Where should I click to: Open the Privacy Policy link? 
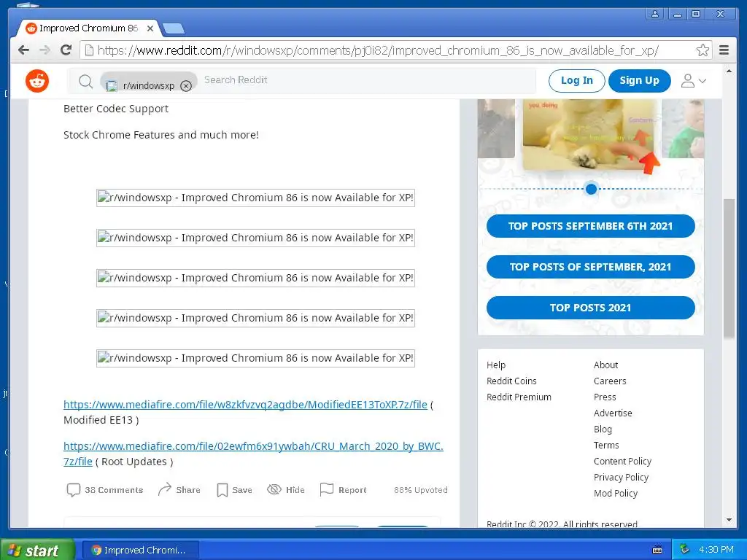[621, 477]
